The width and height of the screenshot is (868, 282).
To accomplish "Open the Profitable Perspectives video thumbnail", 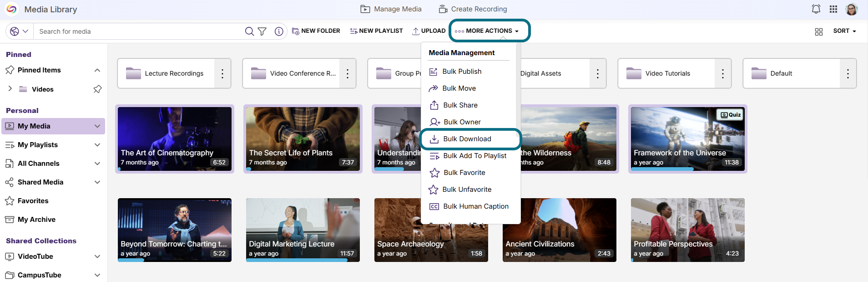I will 688,230.
